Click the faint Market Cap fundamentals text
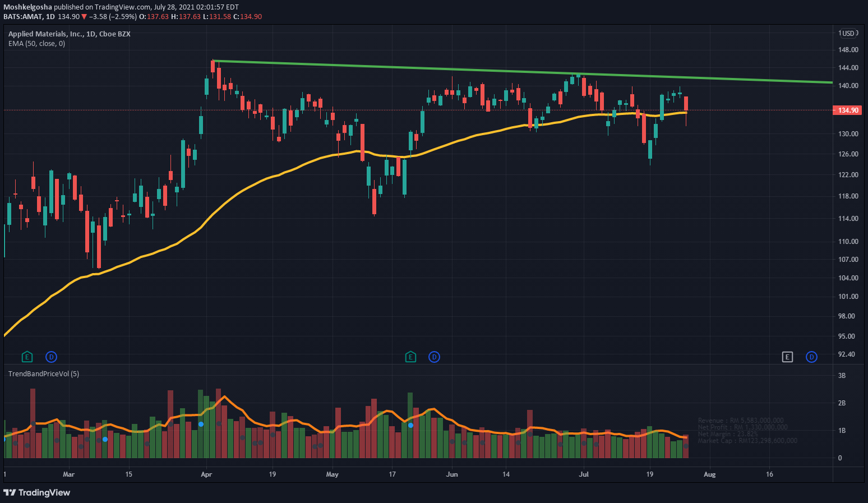This screenshot has height=503, width=868. pyautogui.click(x=747, y=440)
